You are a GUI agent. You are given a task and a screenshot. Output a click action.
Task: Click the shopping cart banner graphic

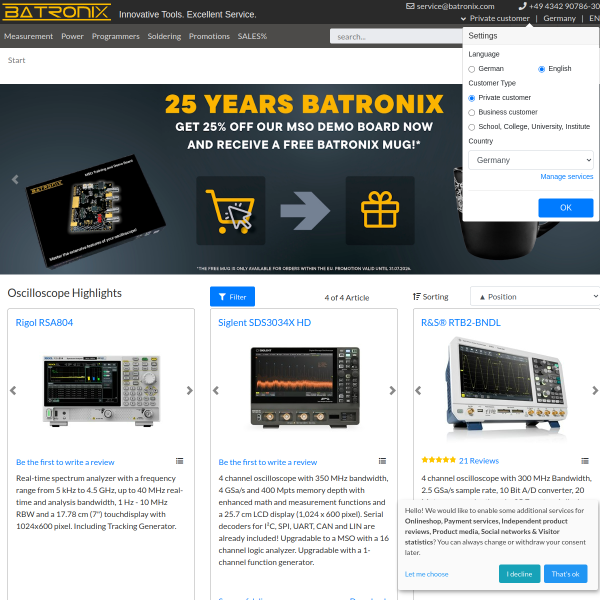[231, 210]
